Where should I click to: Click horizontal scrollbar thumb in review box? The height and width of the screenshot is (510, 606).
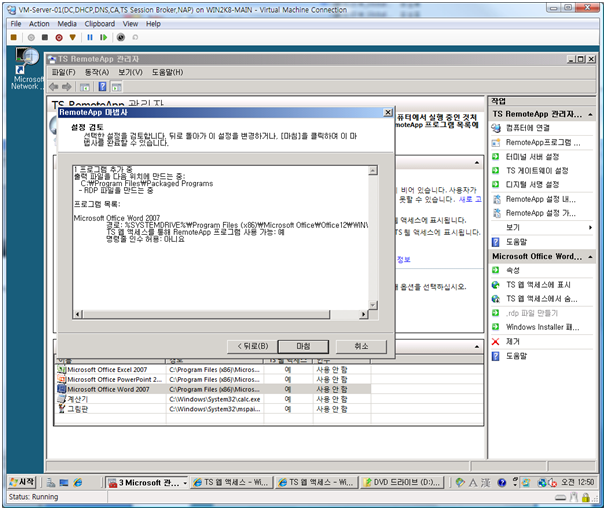pyautogui.click(x=206, y=314)
